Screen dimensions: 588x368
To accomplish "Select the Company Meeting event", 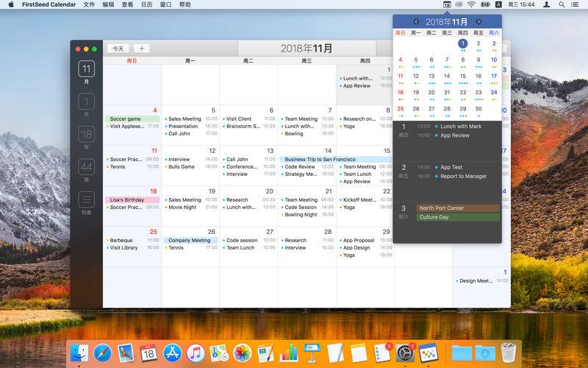I will click(x=190, y=240).
